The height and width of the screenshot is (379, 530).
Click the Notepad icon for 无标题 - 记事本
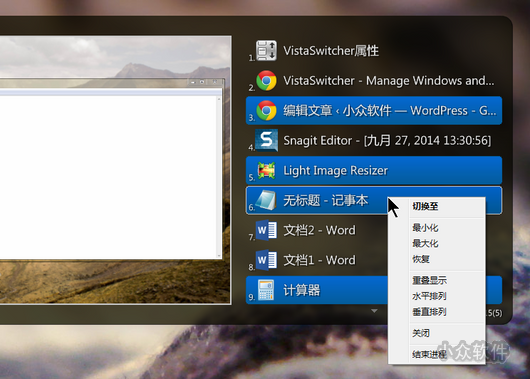266,200
